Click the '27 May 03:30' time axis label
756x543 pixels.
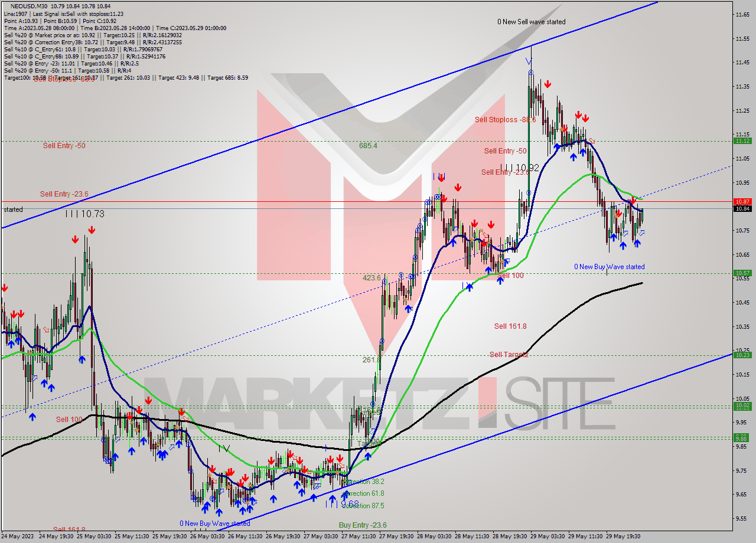(x=321, y=537)
